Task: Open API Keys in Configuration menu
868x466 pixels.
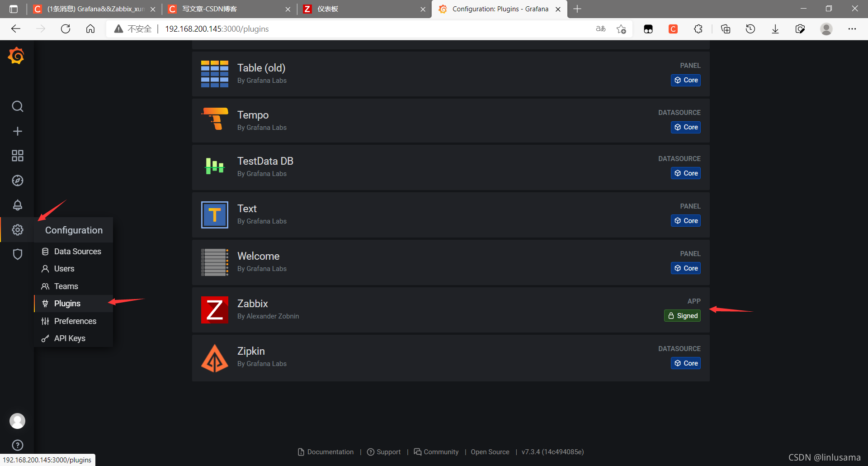Action: [x=69, y=338]
